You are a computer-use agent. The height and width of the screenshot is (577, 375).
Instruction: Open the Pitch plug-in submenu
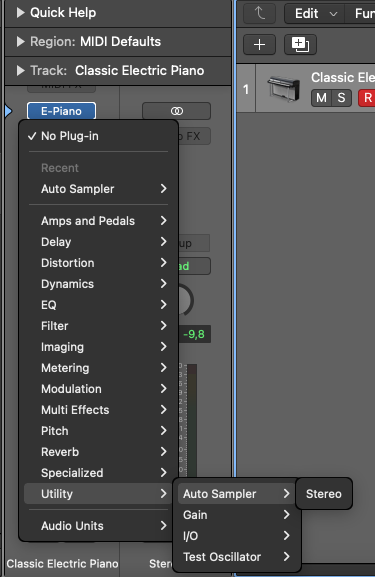click(98, 431)
